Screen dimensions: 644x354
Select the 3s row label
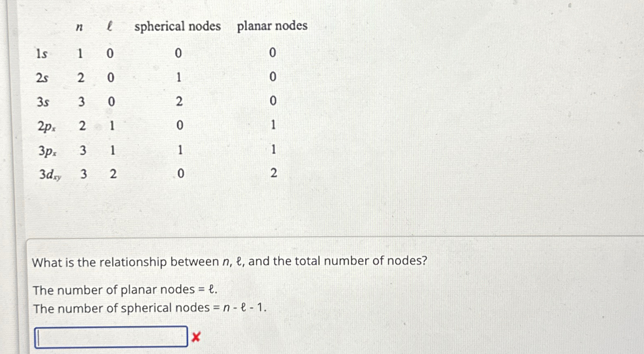[x=43, y=102]
